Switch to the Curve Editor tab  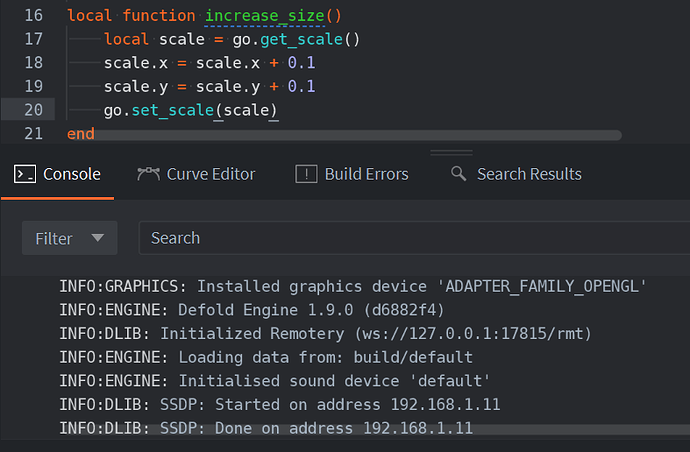pos(210,174)
